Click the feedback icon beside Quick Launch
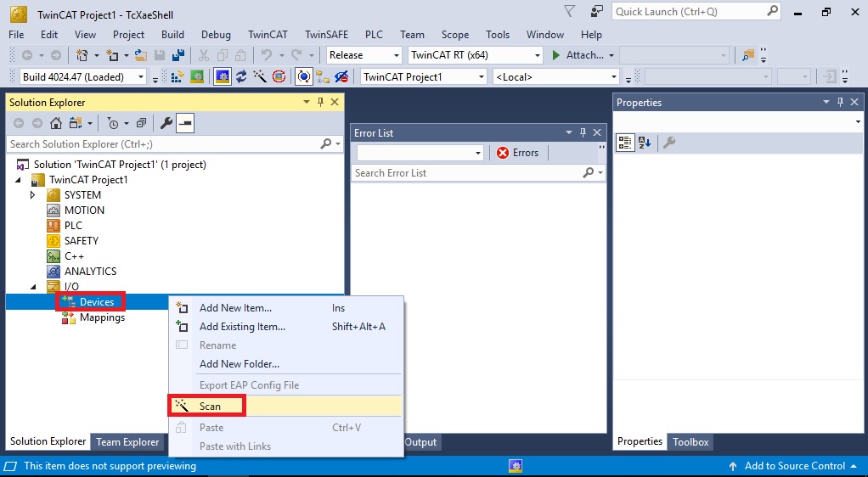Screen dimensions: 868x477 pyautogui.click(x=596, y=11)
